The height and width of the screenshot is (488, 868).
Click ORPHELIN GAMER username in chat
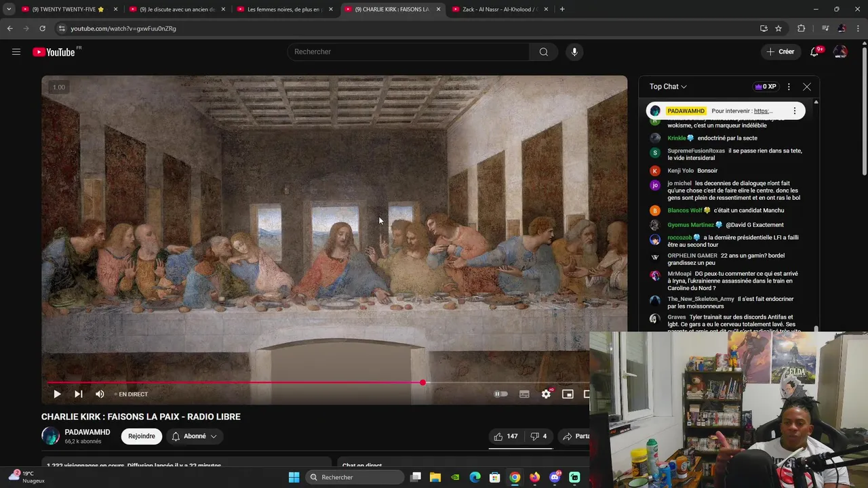pos(692,256)
